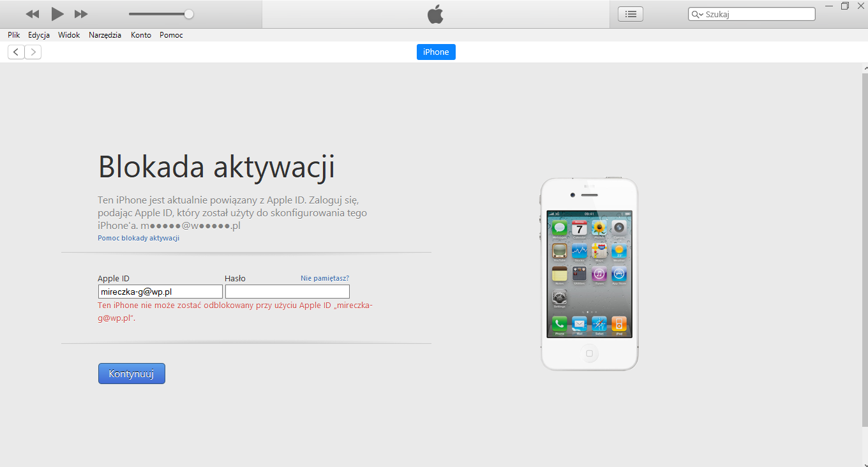Open the Narzędzia menu
This screenshot has height=467, width=868.
105,35
